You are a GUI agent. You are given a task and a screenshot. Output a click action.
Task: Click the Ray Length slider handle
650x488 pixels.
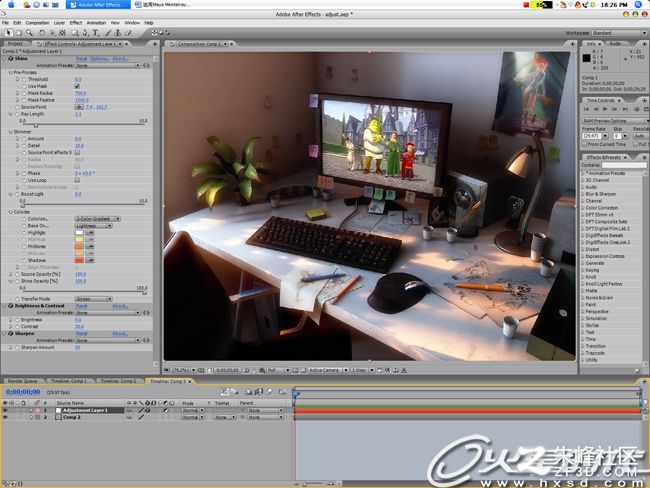pos(36,125)
